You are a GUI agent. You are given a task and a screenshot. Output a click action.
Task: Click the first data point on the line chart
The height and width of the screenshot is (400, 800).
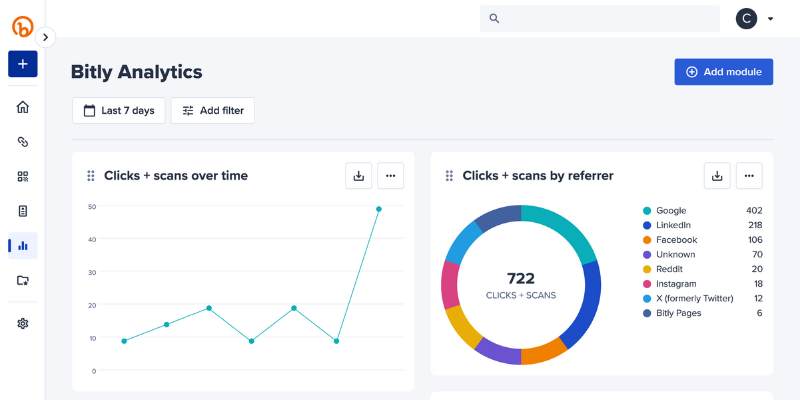[124, 341]
